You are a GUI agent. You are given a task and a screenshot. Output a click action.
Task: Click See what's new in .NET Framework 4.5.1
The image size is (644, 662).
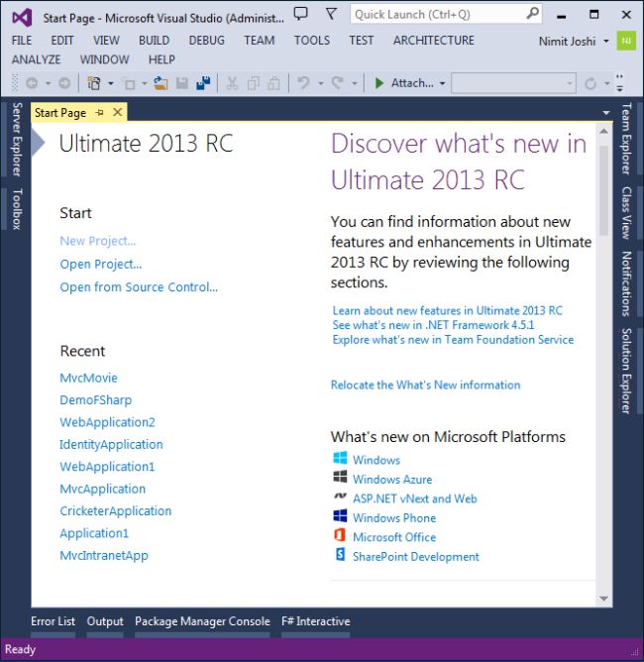pos(433,325)
